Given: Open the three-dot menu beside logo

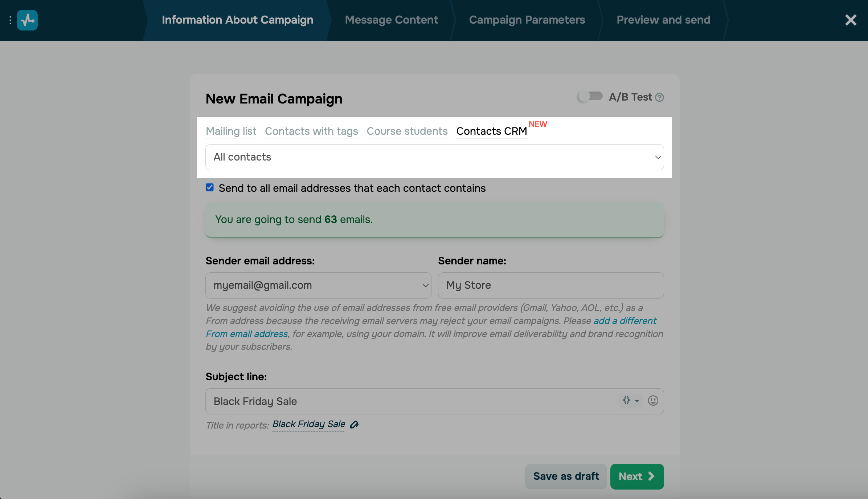Looking at the screenshot, I should [10, 20].
